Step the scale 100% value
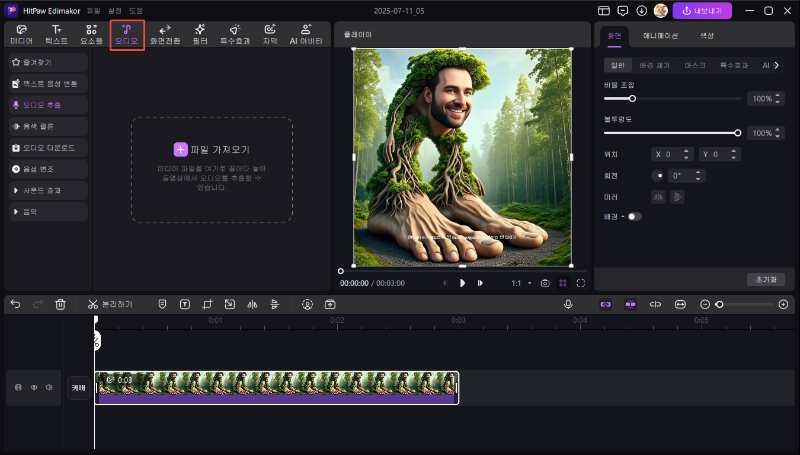Viewport: 800px width, 455px height. coord(778,98)
